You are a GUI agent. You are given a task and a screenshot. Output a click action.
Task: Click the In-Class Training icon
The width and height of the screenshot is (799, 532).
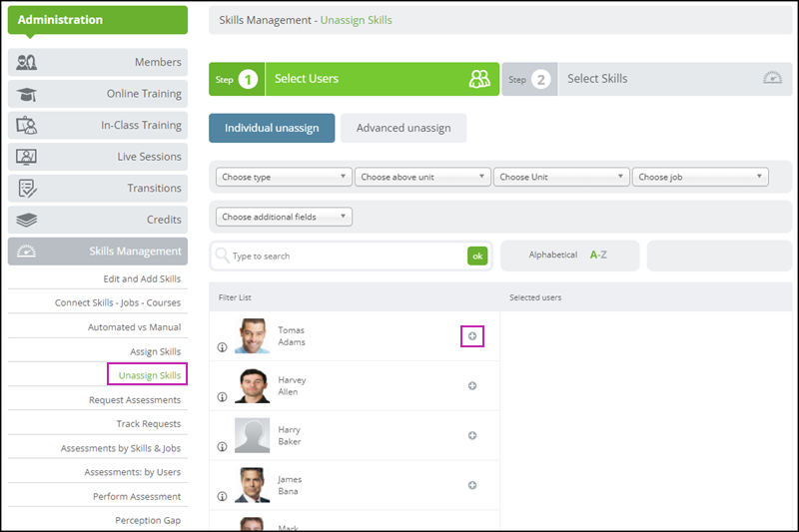(27, 125)
